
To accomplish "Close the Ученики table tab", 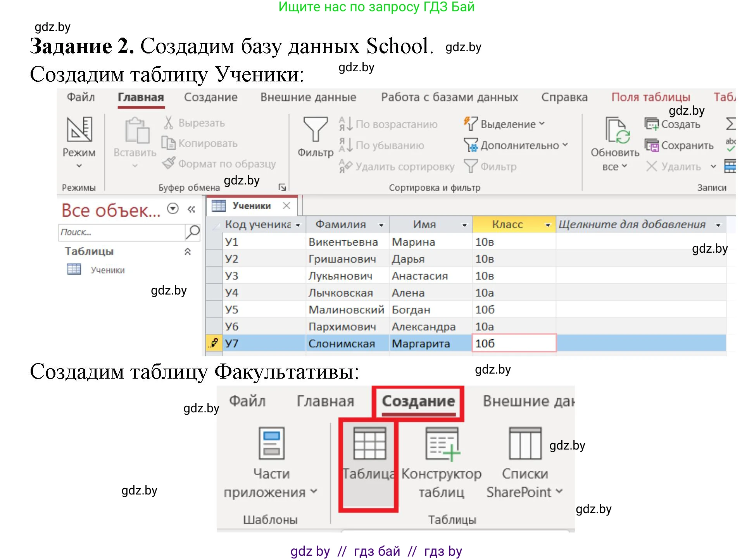I will [x=286, y=206].
